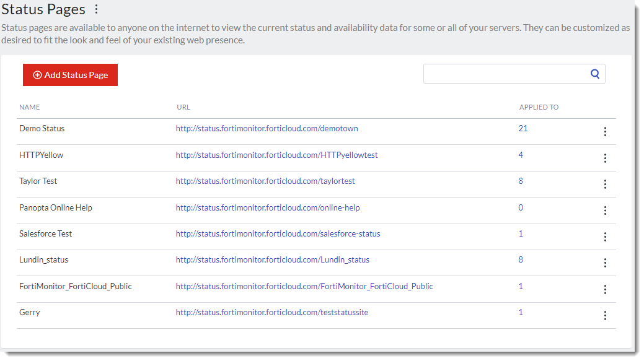Open the Salesforce Test row kebab menu

pyautogui.click(x=605, y=237)
